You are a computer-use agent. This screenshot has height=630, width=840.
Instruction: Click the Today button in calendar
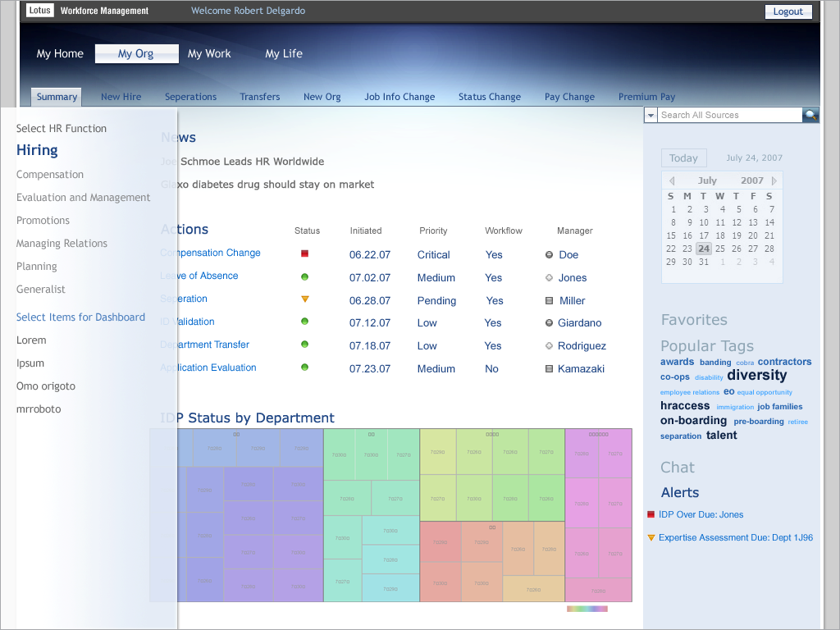(683, 158)
